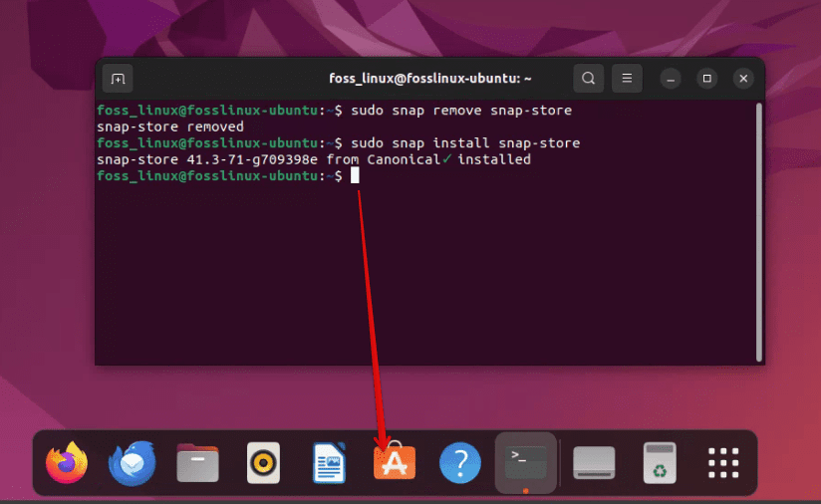Click the 'snap-store 41.3-71-g709398e' output line
821x504 pixels.
[x=314, y=159]
